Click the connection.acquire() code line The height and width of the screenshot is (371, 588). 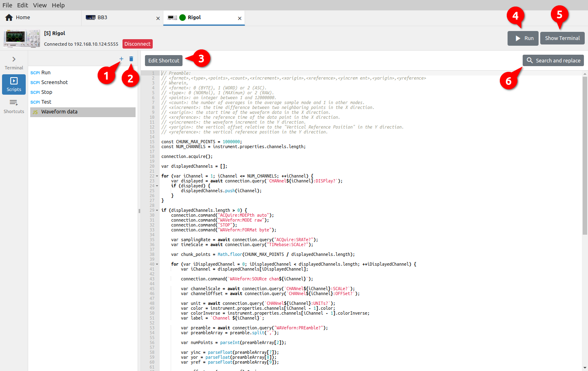click(187, 157)
